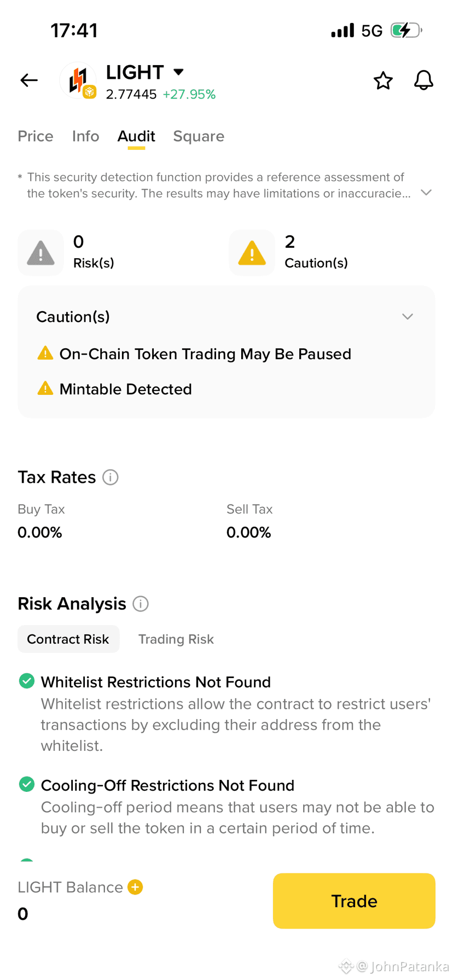Open Risk Analysis info icon
The height and width of the screenshot is (980, 453).
pos(141,604)
